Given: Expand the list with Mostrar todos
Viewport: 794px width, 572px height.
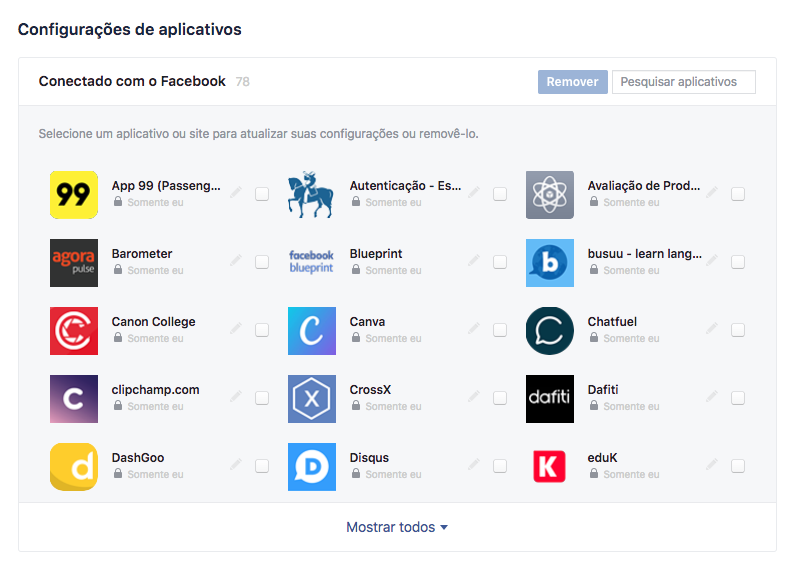Looking at the screenshot, I should point(397,527).
